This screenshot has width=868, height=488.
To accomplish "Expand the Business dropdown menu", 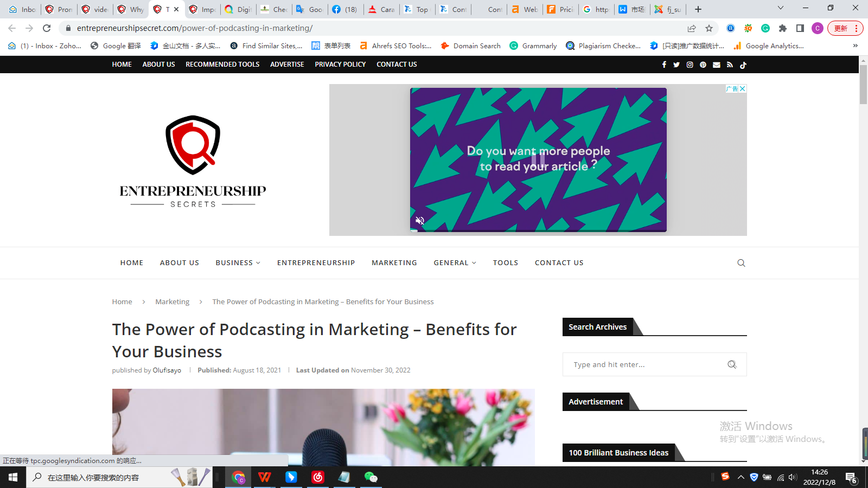I will point(238,263).
